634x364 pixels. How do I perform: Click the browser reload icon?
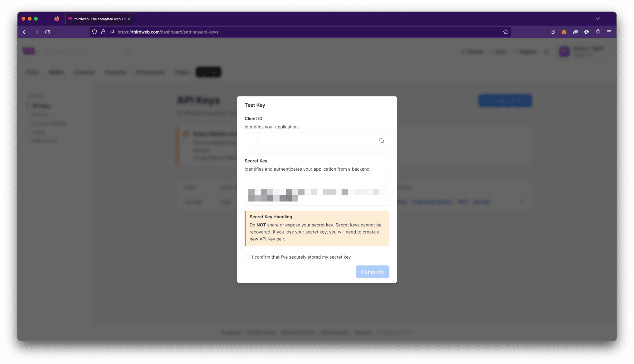(x=47, y=32)
